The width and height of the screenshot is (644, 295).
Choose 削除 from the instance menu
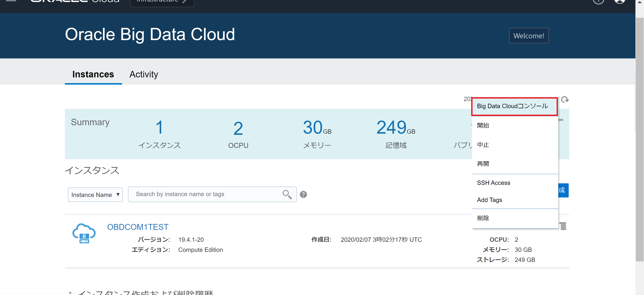point(483,218)
